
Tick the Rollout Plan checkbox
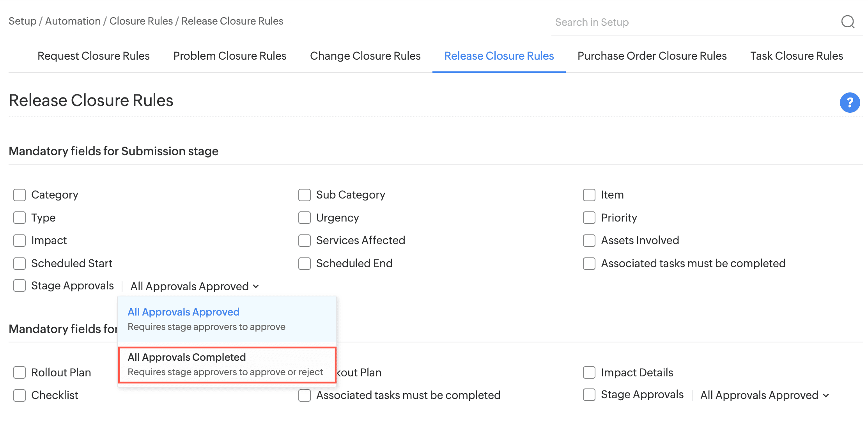(19, 372)
